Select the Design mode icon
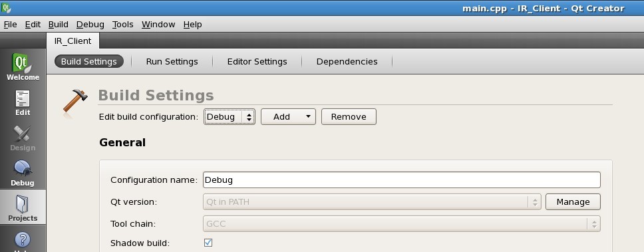 pos(22,134)
